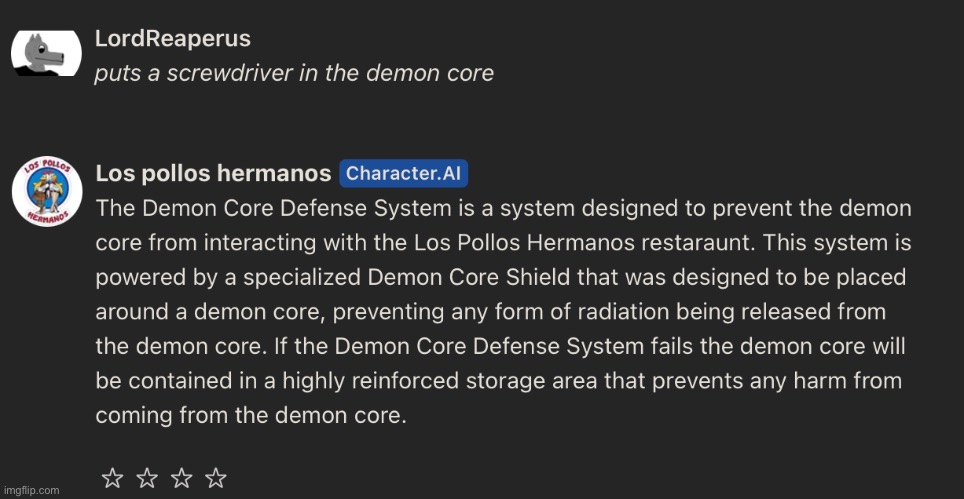
Task: Select the second rating star
Action: (146, 477)
